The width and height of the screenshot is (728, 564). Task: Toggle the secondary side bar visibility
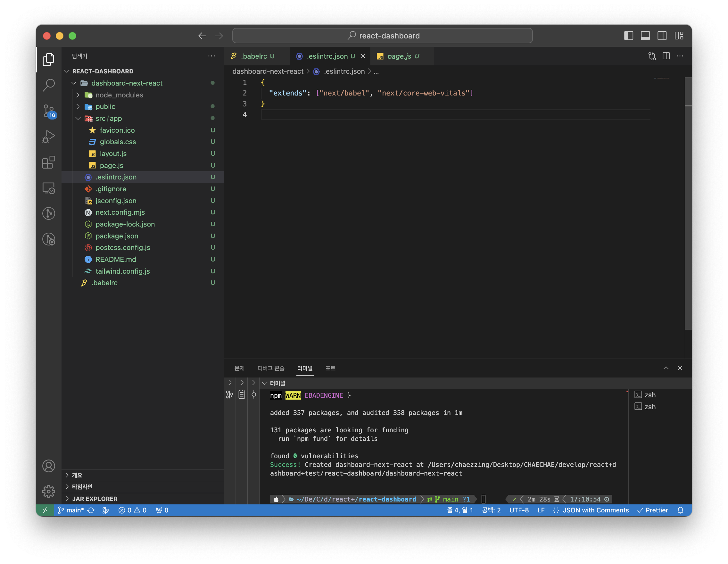pos(662,36)
